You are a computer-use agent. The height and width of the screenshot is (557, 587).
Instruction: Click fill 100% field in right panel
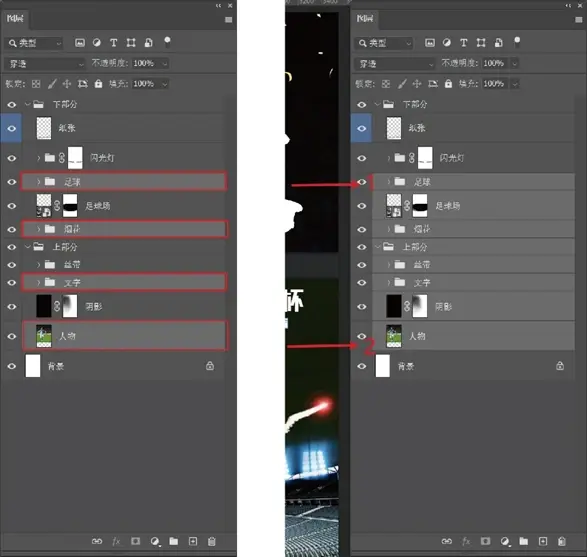point(494,84)
